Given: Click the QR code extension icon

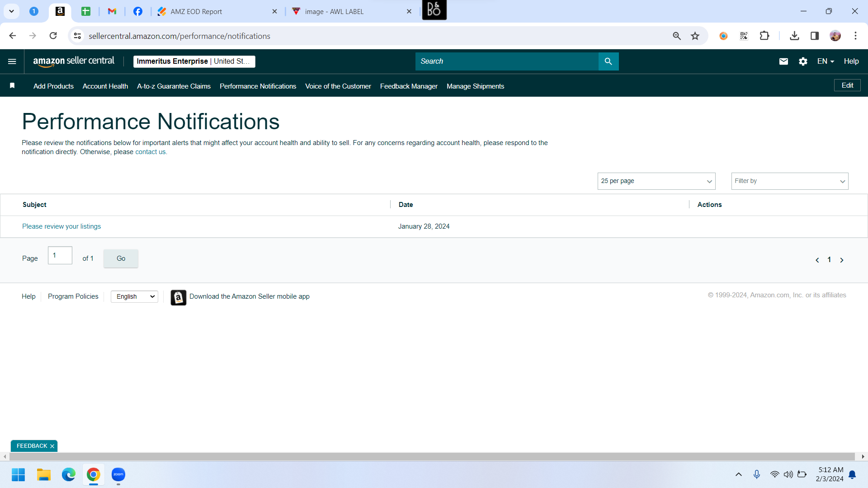Looking at the screenshot, I should click(744, 36).
